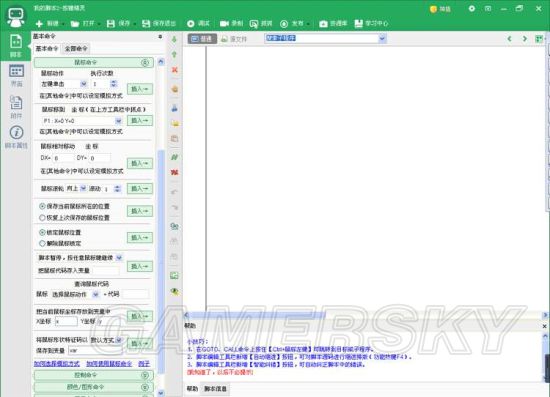Viewport: 550px width, 397px height.
Task: Click the redo arrow in vertical toolbar
Action: tap(174, 207)
